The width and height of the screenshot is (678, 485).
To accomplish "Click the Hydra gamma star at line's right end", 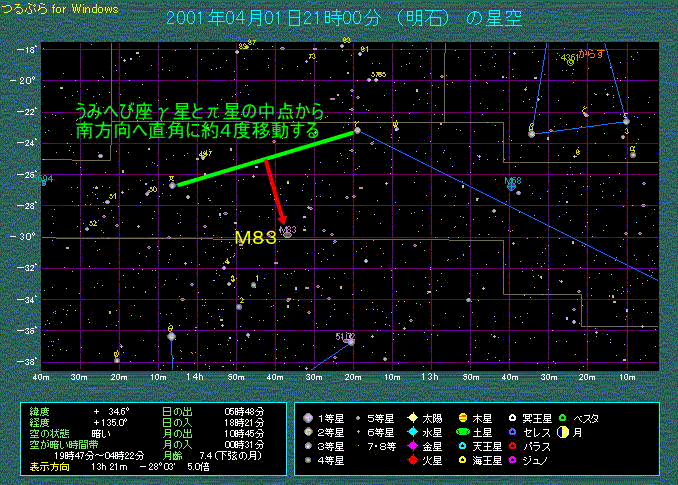I will 356,130.
